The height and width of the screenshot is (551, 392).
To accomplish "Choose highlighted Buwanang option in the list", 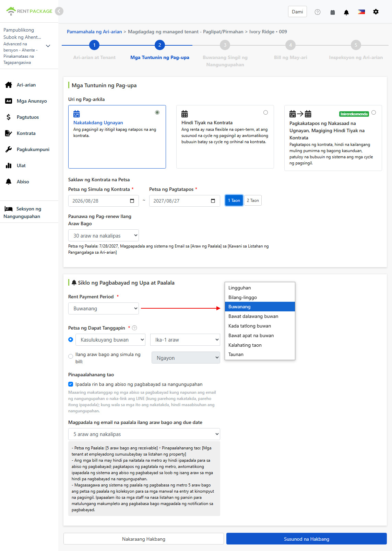I will point(260,307).
